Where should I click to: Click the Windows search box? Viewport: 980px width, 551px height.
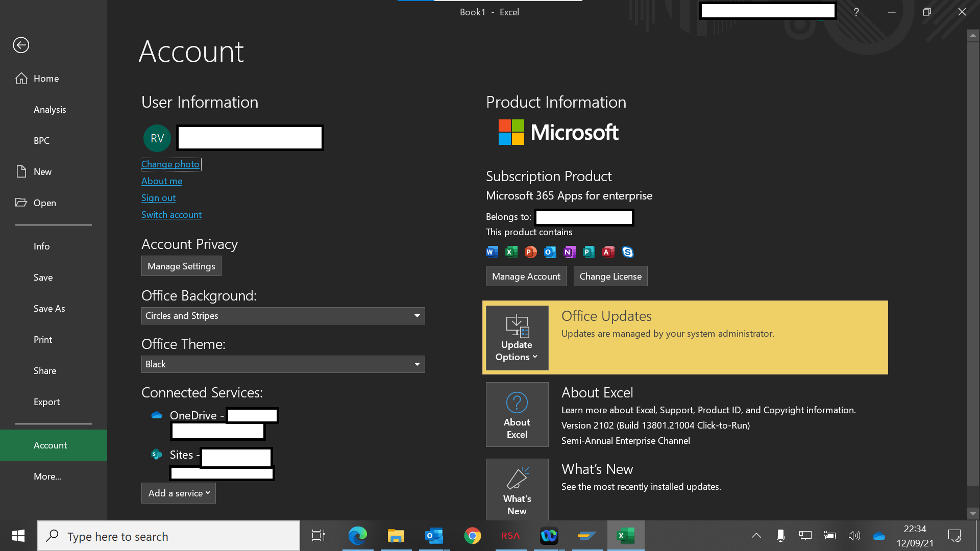tap(168, 536)
